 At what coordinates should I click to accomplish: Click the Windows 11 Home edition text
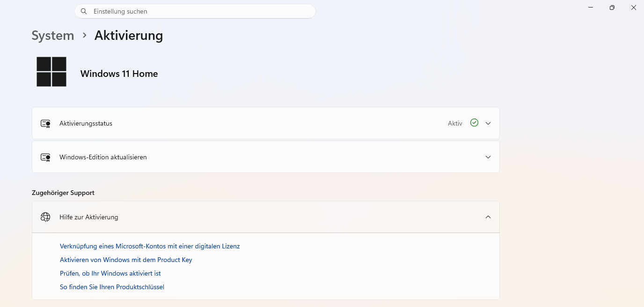click(119, 74)
